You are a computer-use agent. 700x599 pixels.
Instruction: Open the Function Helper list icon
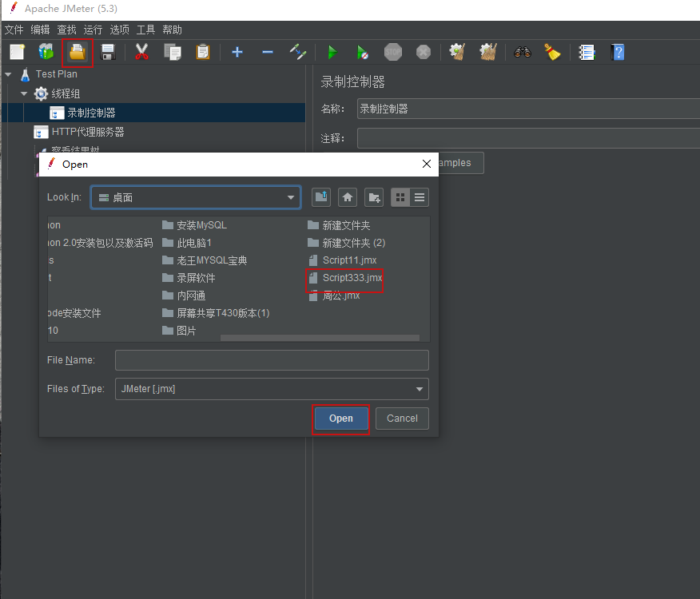pos(587,52)
